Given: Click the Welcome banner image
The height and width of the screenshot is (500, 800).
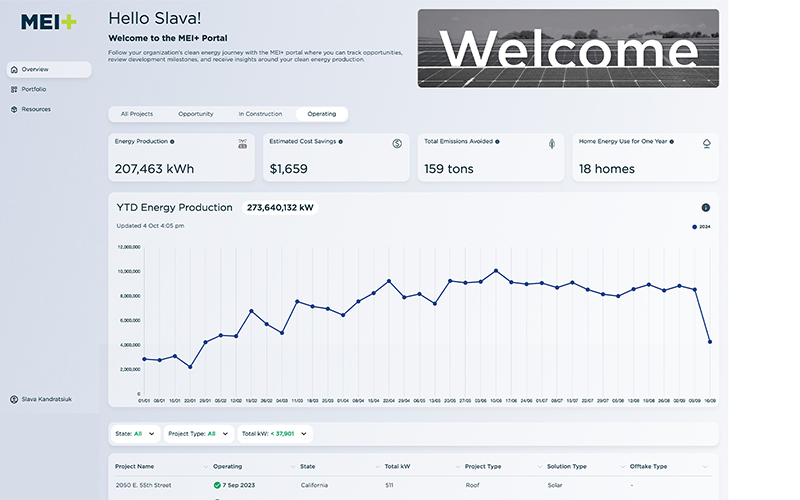Looking at the screenshot, I should (568, 48).
